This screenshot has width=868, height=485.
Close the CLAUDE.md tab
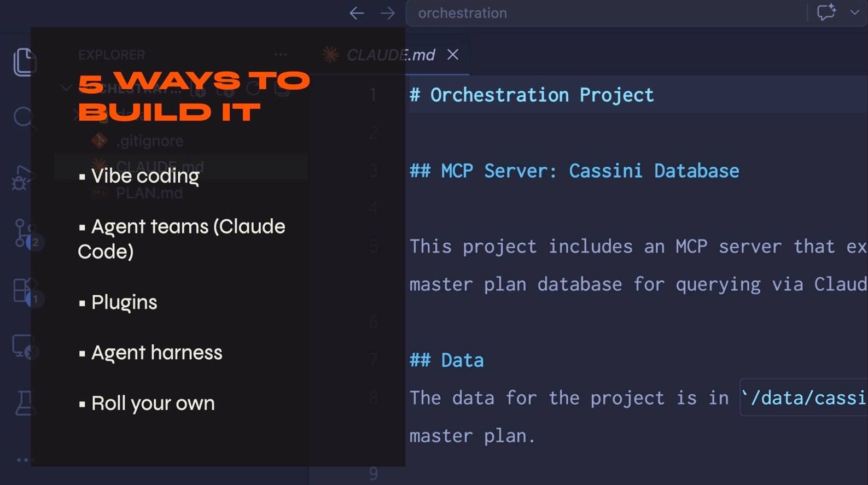pyautogui.click(x=452, y=55)
